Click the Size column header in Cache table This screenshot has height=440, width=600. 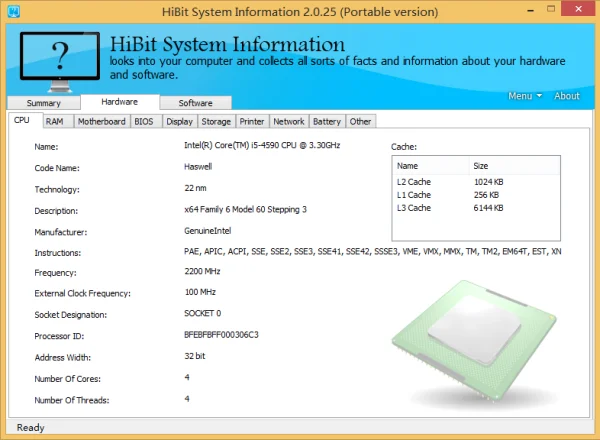coord(514,166)
